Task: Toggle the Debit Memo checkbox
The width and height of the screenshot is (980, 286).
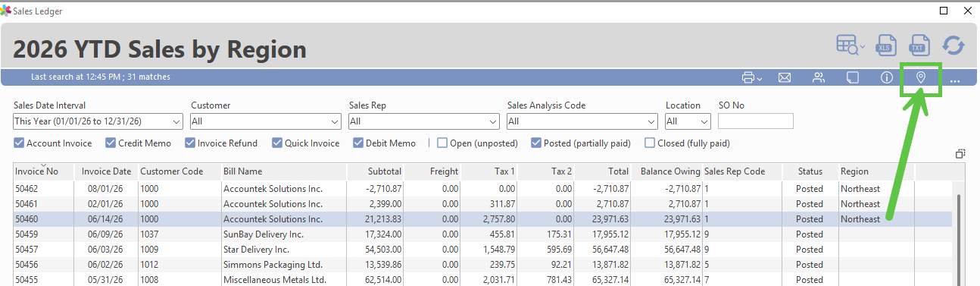Action: click(358, 143)
